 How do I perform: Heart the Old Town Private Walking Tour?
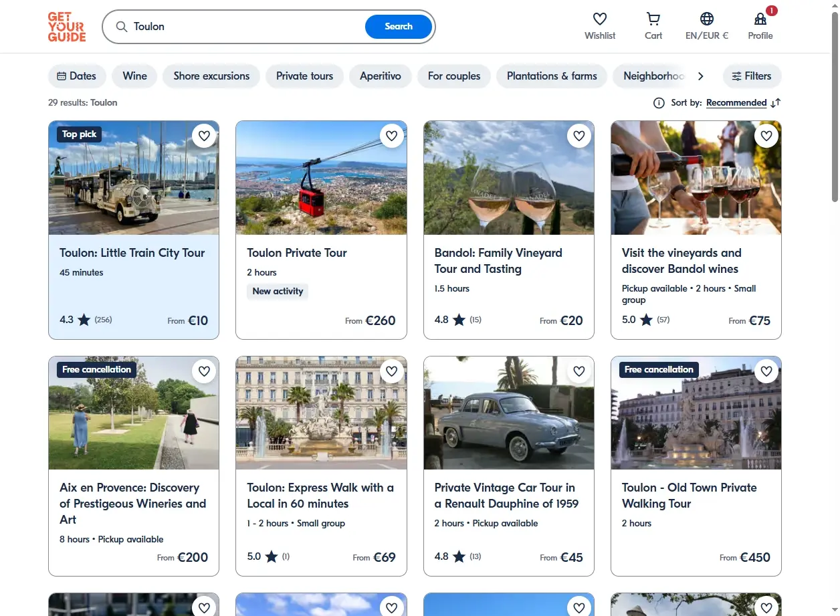[x=766, y=371]
